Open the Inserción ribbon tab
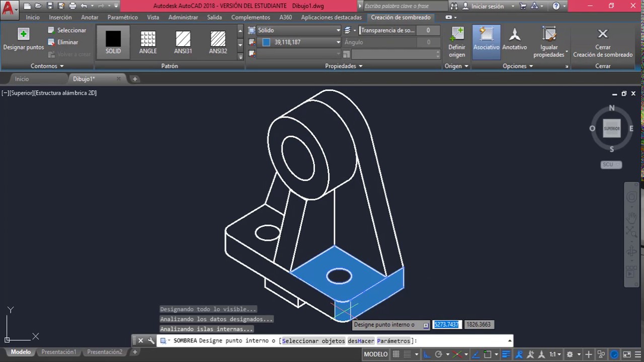This screenshot has height=362, width=644. (x=60, y=17)
